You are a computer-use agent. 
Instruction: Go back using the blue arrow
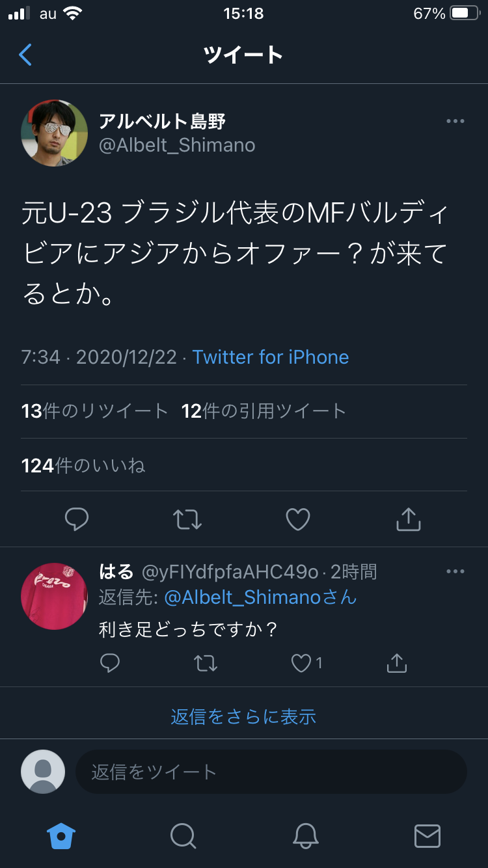(x=25, y=55)
